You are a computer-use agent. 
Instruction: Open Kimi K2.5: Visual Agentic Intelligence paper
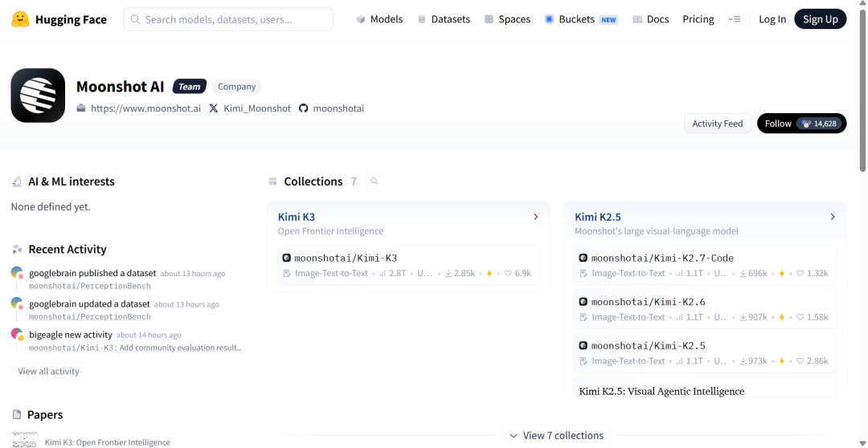coord(661,391)
